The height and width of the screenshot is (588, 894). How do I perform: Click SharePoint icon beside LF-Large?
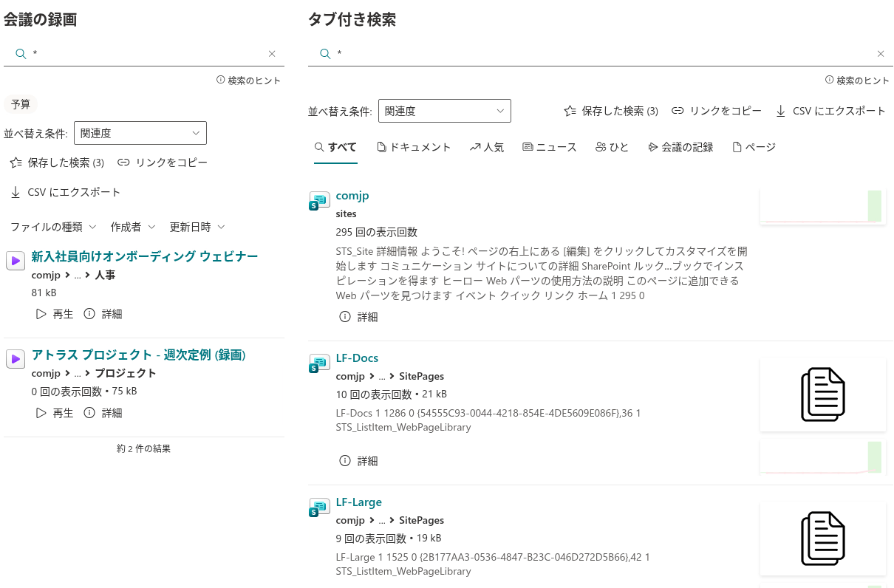point(318,507)
